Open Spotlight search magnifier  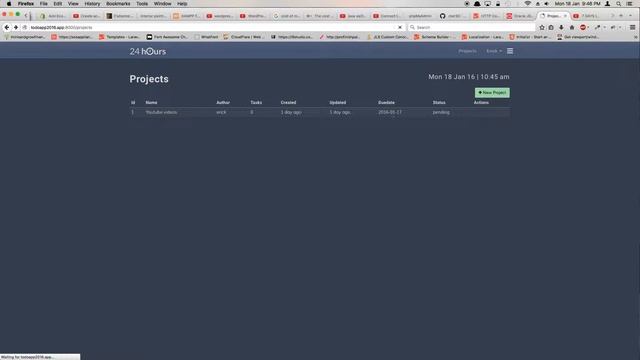pyautogui.click(x=619, y=4)
